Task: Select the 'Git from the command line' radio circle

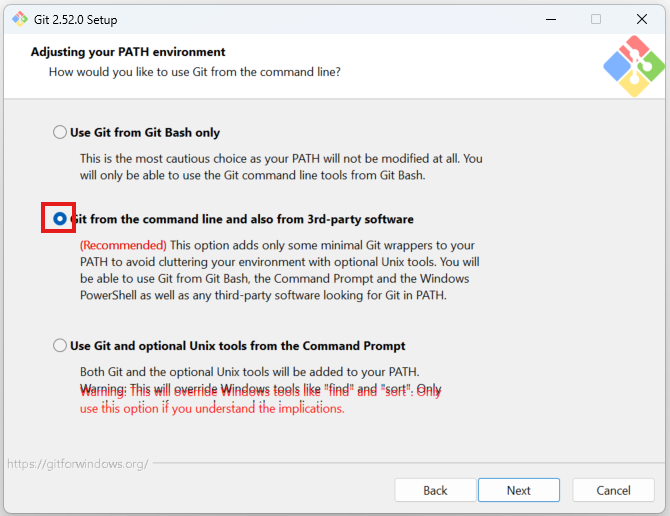Action: [x=60, y=218]
